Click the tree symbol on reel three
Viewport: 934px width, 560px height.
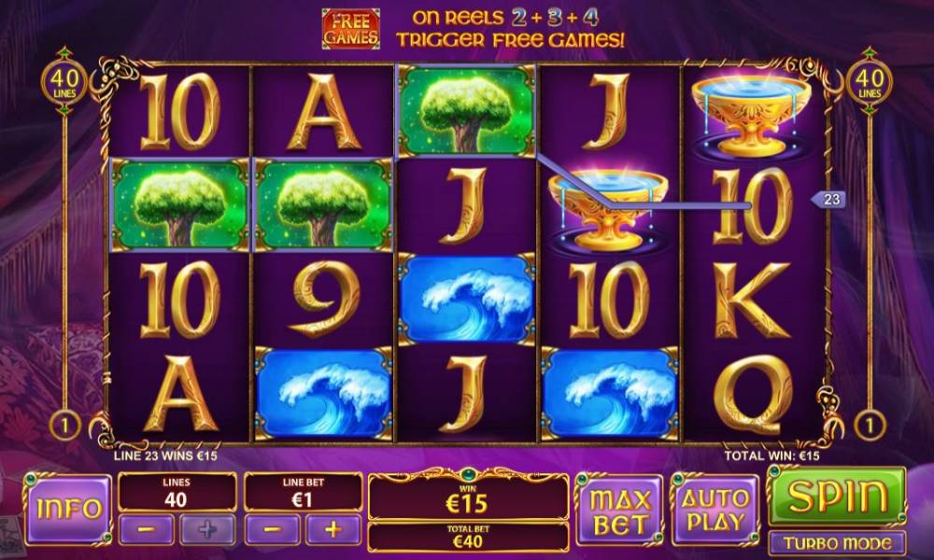pyautogui.click(x=466, y=111)
